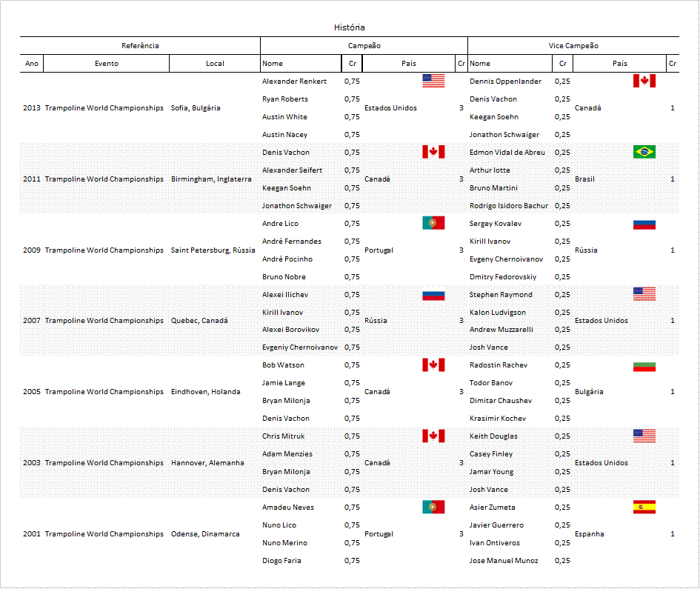Select the name "Nuno Lico"
Screen dimensions: 700x589
(279, 525)
